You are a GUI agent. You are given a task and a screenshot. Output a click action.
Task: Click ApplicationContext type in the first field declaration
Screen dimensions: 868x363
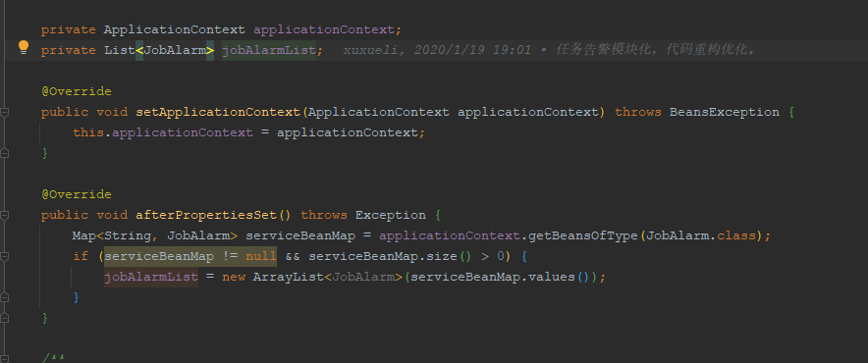tap(175, 29)
